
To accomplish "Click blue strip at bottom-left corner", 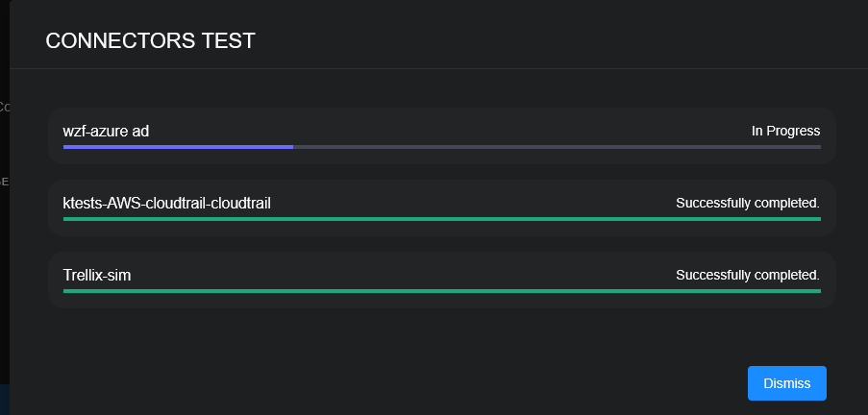I will [x=4, y=400].
